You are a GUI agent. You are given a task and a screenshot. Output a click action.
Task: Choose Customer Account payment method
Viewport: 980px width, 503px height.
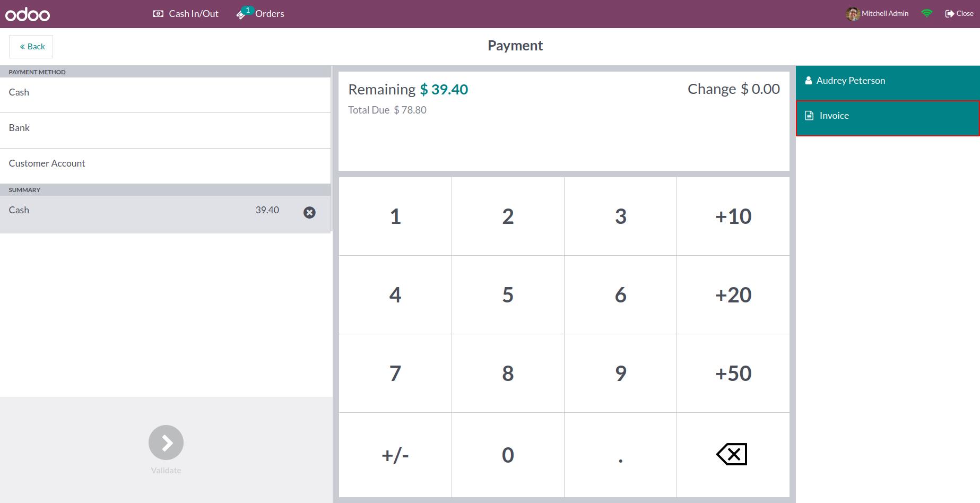tap(164, 164)
